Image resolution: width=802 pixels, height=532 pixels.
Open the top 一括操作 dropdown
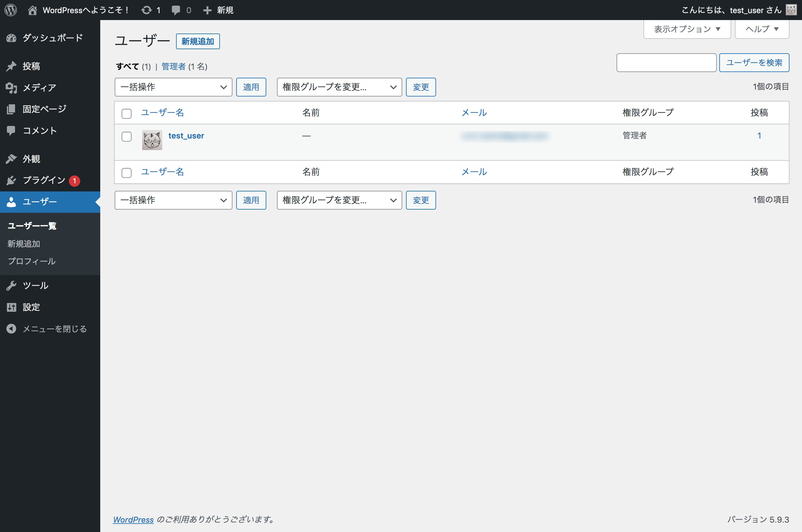pos(173,87)
